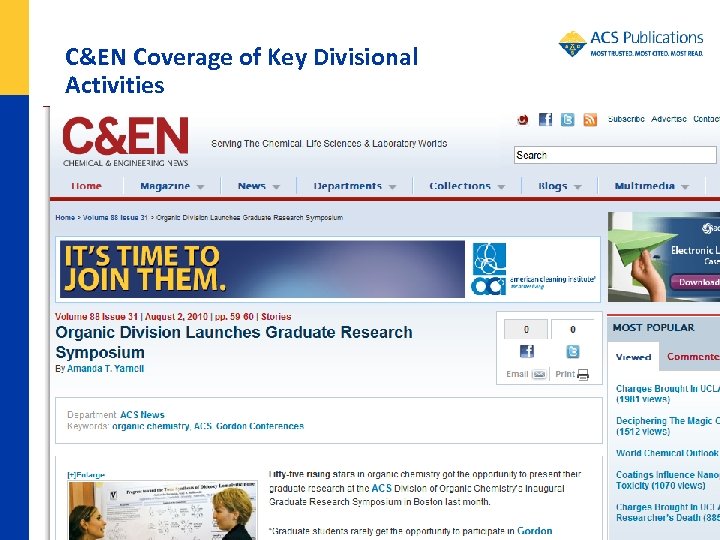Viewport: 720px width, 540px height.
Task: Select the Viewed tab in Most Popular
Action: click(633, 357)
